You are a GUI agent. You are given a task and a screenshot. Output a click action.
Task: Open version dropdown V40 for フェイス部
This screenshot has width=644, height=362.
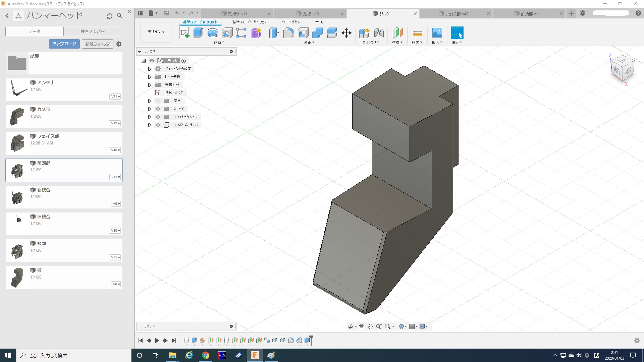[115, 150]
